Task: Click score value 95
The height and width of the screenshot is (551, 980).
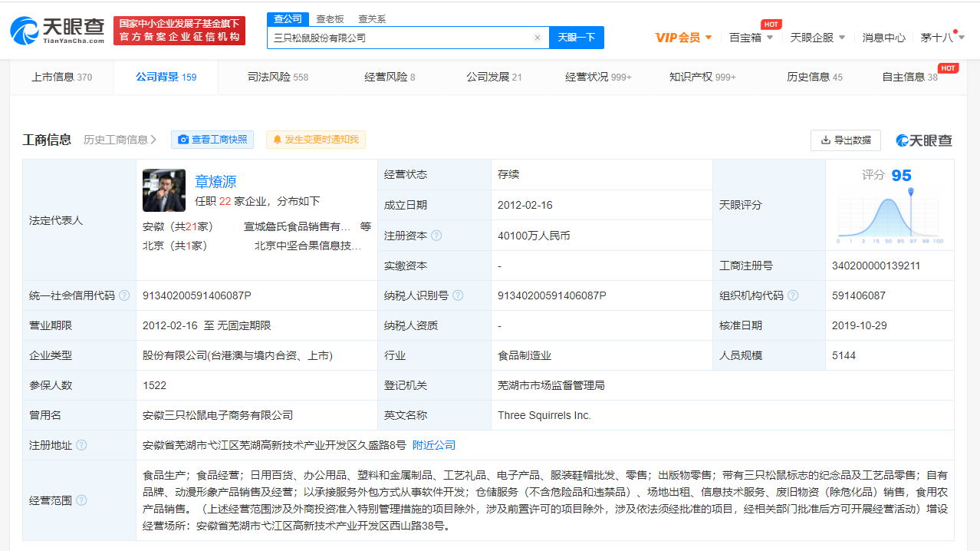Action: click(901, 175)
